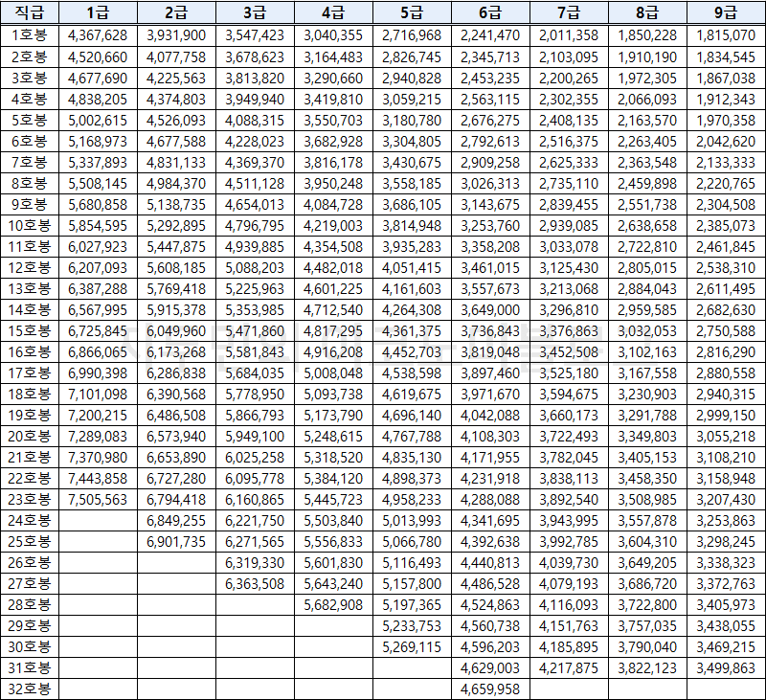Image resolution: width=766 pixels, height=700 pixels.
Task: Click the 5호봉 row label
Action: 30,120
